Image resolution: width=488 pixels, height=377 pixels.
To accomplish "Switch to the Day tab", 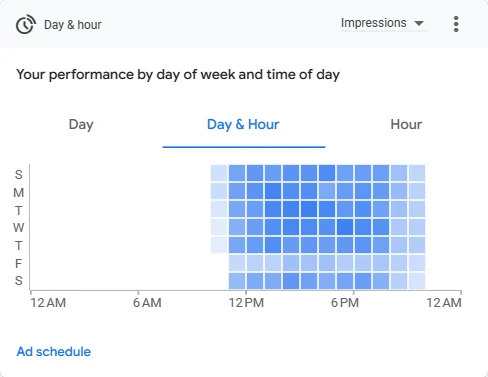I will (x=81, y=125).
